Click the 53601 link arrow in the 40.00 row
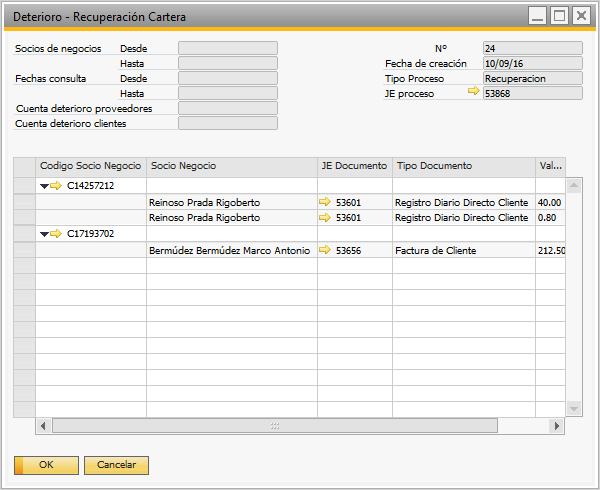Image resolution: width=600 pixels, height=490 pixels. pyautogui.click(x=324, y=202)
